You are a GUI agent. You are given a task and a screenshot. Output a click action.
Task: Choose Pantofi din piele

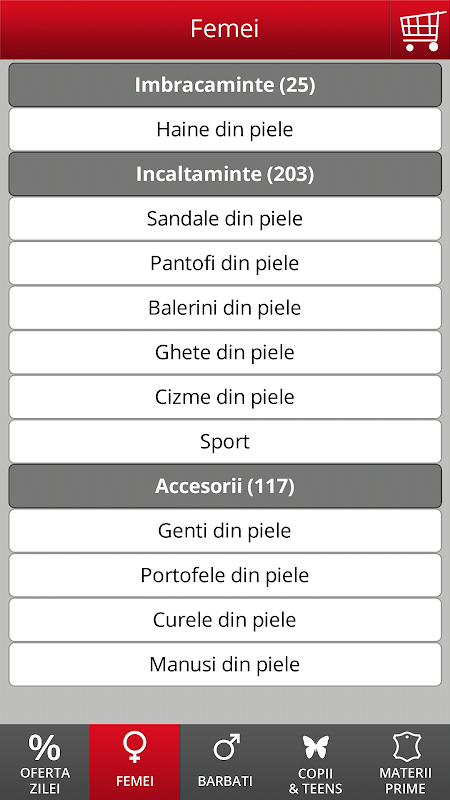point(225,263)
